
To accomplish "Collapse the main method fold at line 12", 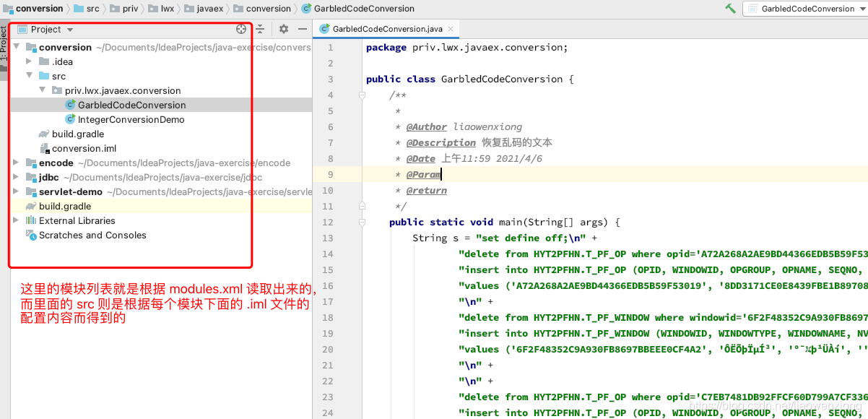I will 362,222.
